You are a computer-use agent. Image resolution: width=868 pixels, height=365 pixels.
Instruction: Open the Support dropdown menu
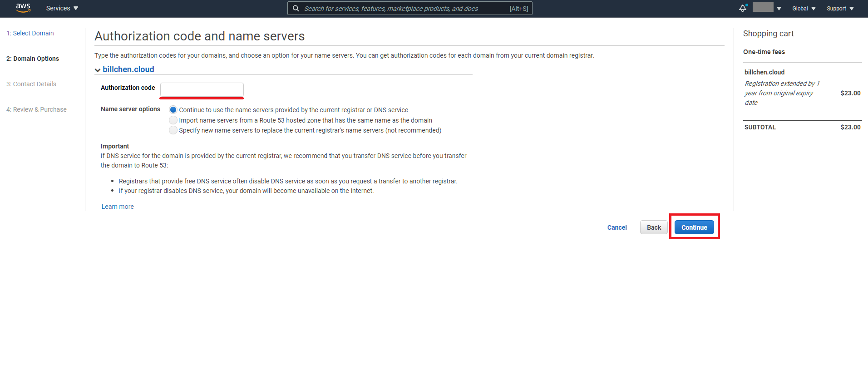(840, 9)
